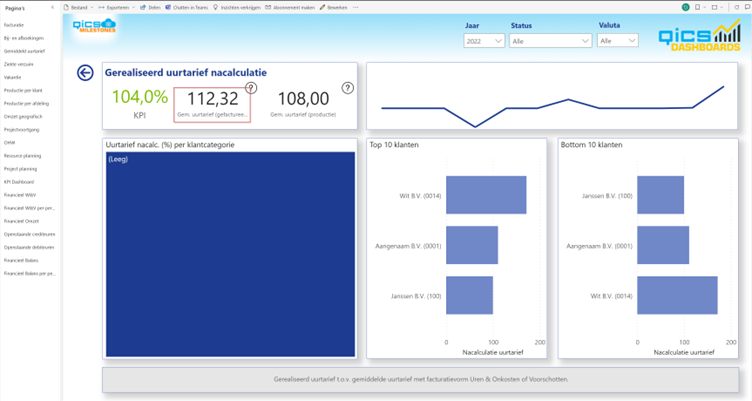
Task: Click the reset refresh icon top-right
Action: tap(737, 7)
